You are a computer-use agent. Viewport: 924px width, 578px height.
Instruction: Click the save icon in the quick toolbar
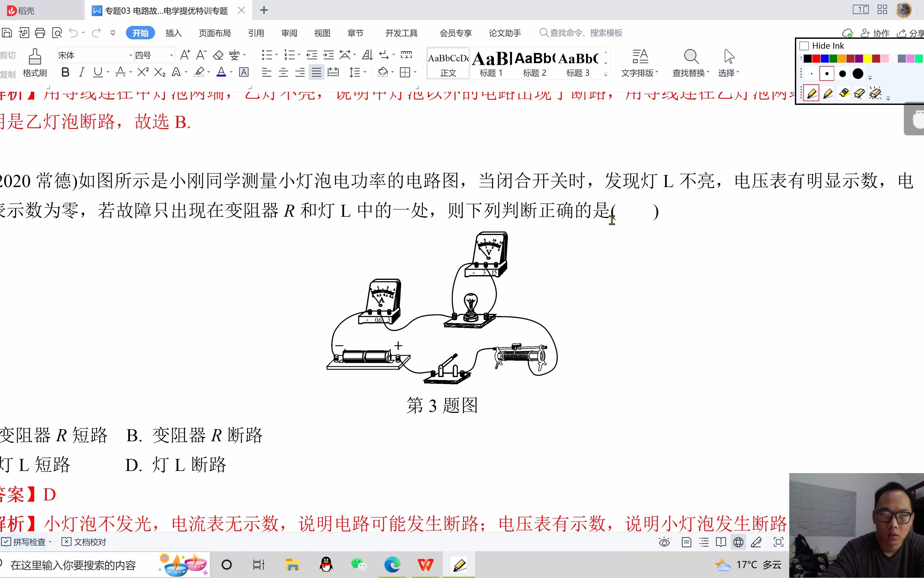(7, 33)
